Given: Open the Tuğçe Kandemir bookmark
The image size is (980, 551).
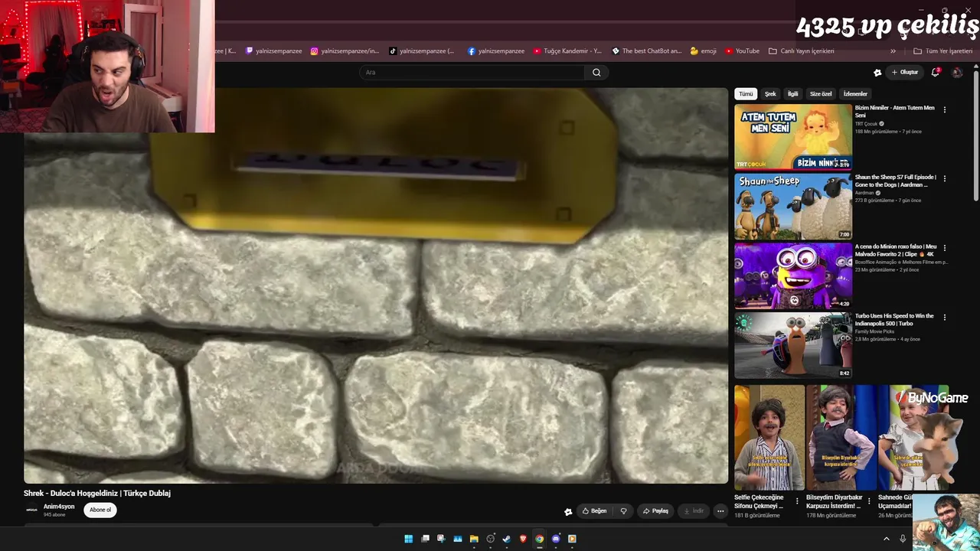Looking at the screenshot, I should click(567, 51).
